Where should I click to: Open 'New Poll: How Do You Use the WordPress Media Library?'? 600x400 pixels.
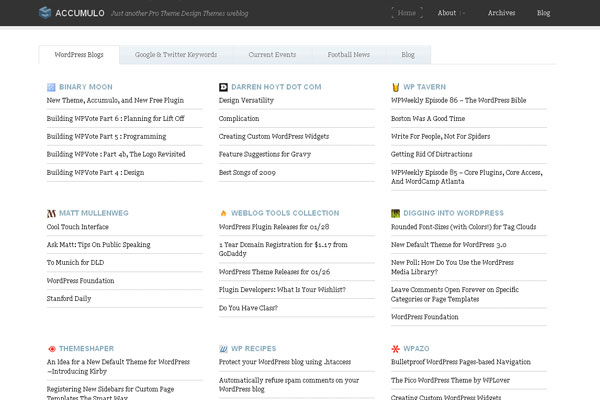452,267
